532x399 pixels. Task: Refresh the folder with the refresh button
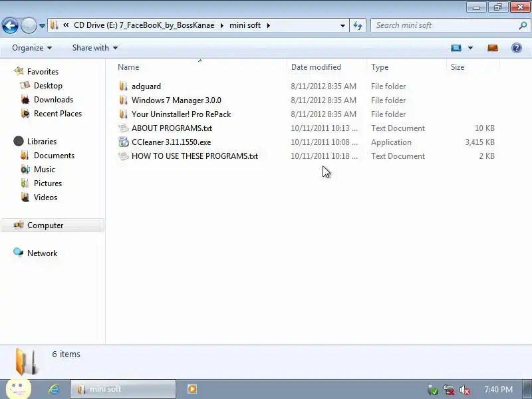coord(358,26)
